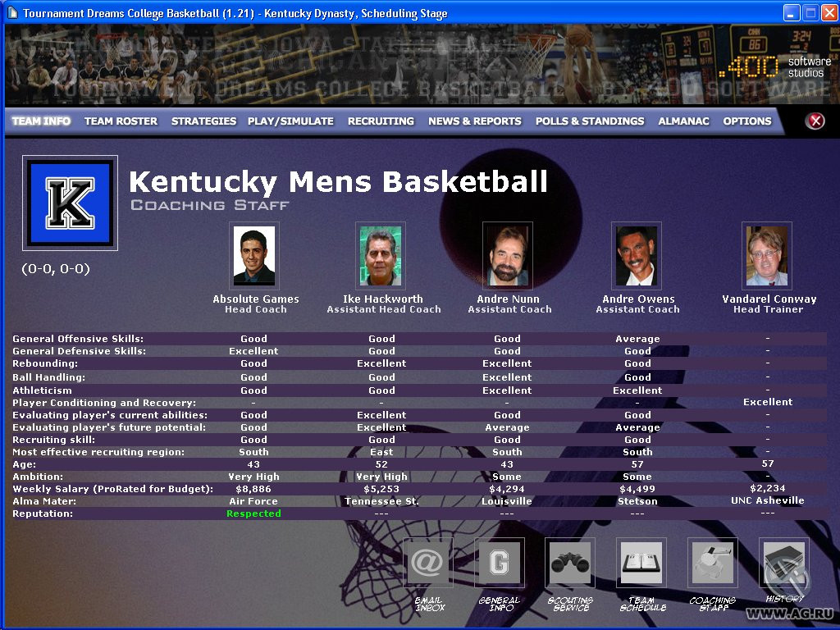Click the Kentucky Mens Basketball title

[x=339, y=181]
